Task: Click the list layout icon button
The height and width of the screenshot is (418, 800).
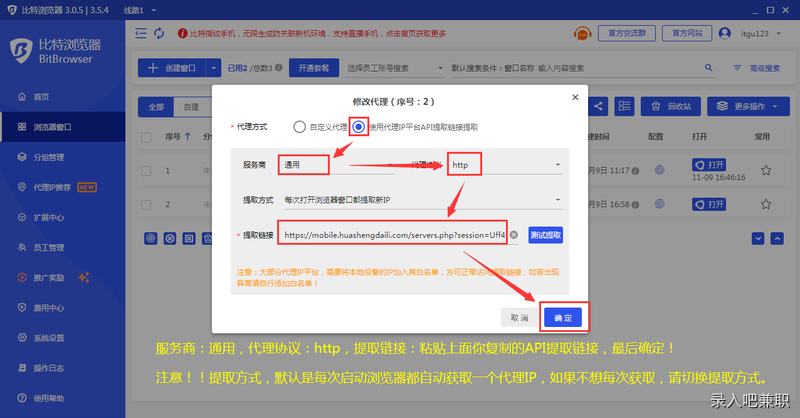Action: (624, 106)
